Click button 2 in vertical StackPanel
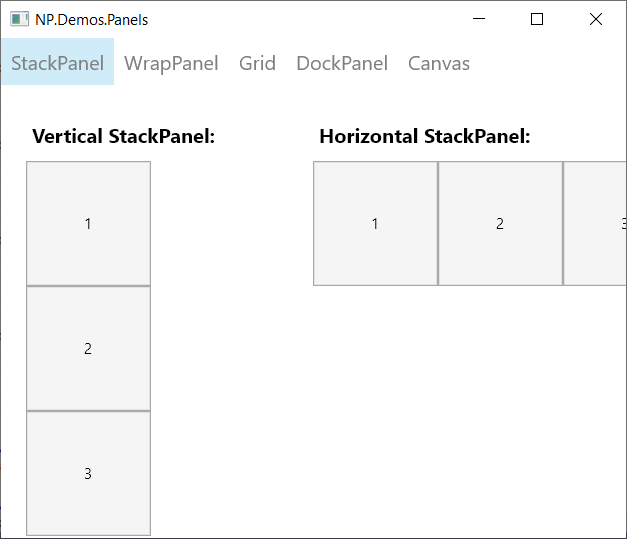627x539 pixels. tap(88, 348)
